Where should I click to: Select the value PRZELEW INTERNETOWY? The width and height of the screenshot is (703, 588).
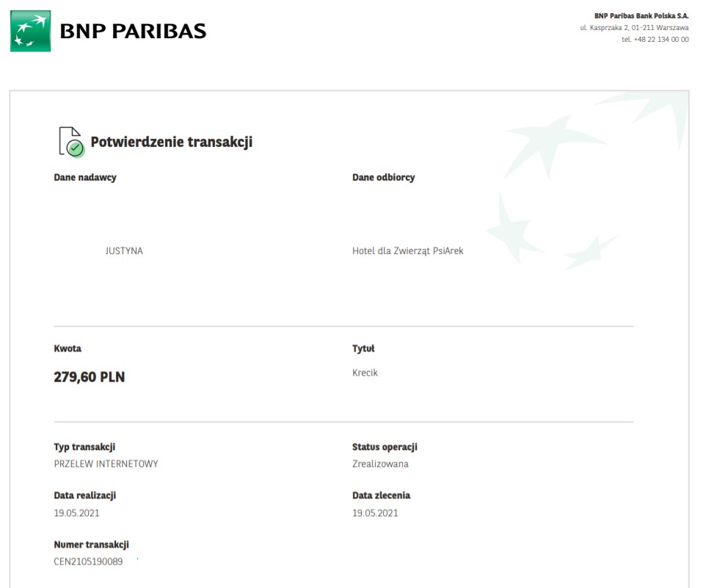coord(106,464)
